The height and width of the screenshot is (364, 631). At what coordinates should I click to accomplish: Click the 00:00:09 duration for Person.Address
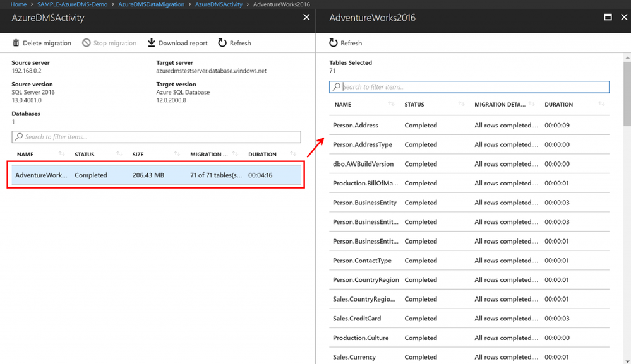pyautogui.click(x=557, y=126)
